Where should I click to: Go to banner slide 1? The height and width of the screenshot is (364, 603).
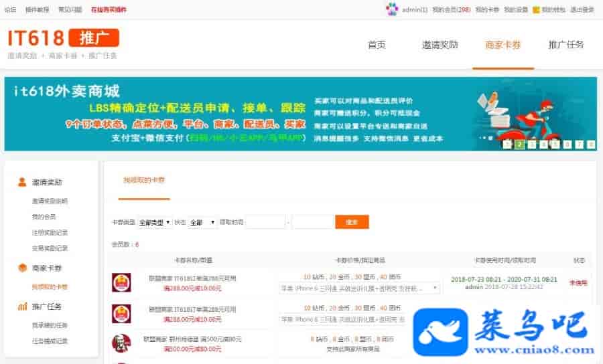tap(507, 145)
